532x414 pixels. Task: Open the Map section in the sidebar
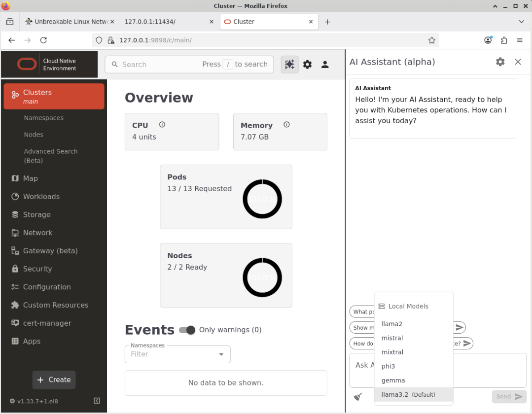pyautogui.click(x=31, y=178)
